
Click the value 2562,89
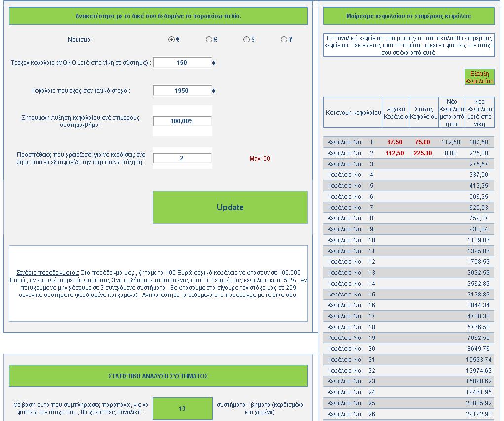coord(478,284)
